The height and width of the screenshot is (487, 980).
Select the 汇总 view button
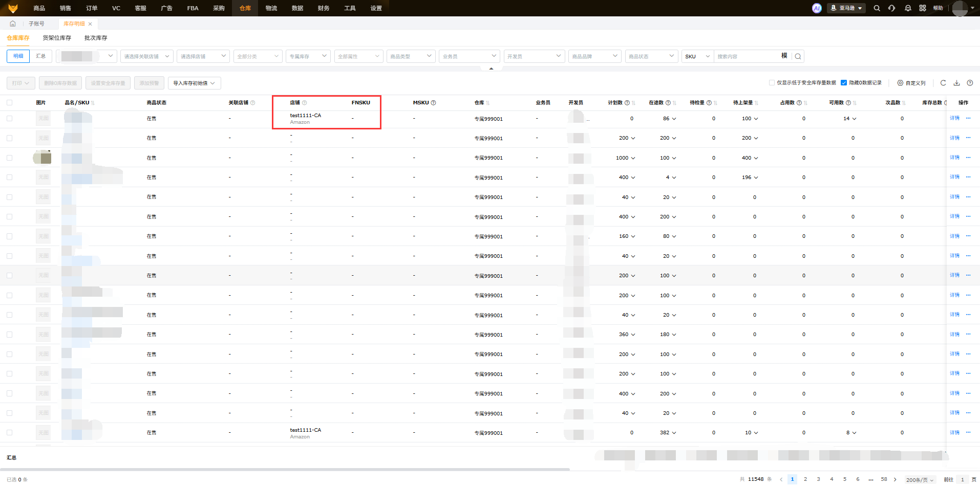tap(40, 56)
